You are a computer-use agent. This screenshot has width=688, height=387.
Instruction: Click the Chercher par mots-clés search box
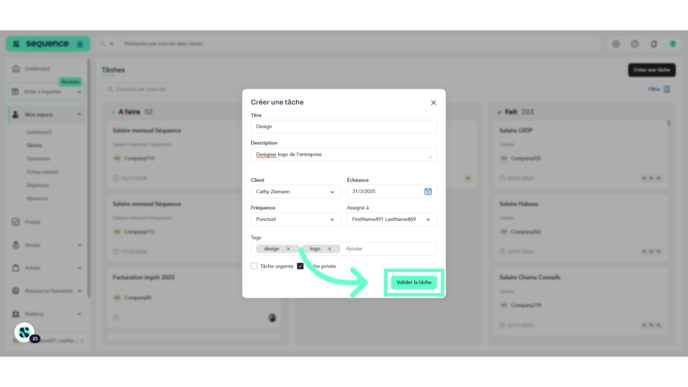[174, 89]
